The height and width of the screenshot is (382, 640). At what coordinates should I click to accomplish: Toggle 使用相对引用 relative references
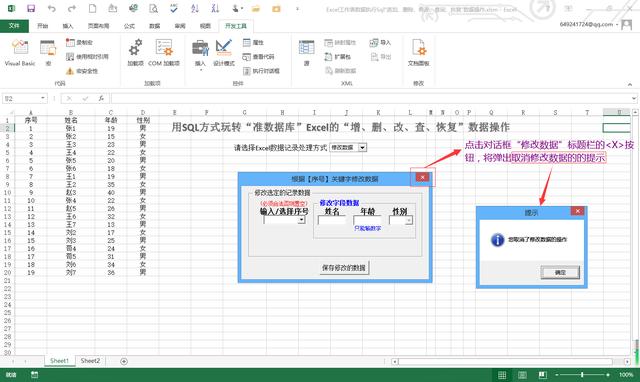click(87, 57)
